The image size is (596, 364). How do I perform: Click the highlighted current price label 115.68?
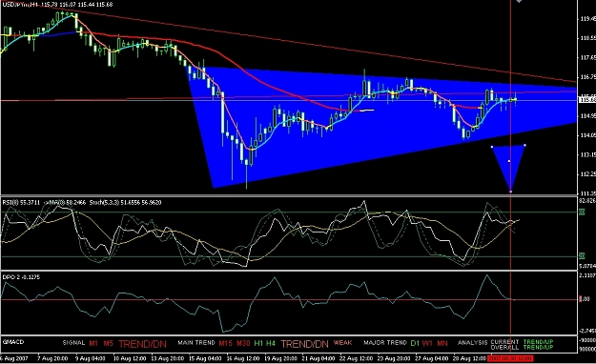point(586,100)
